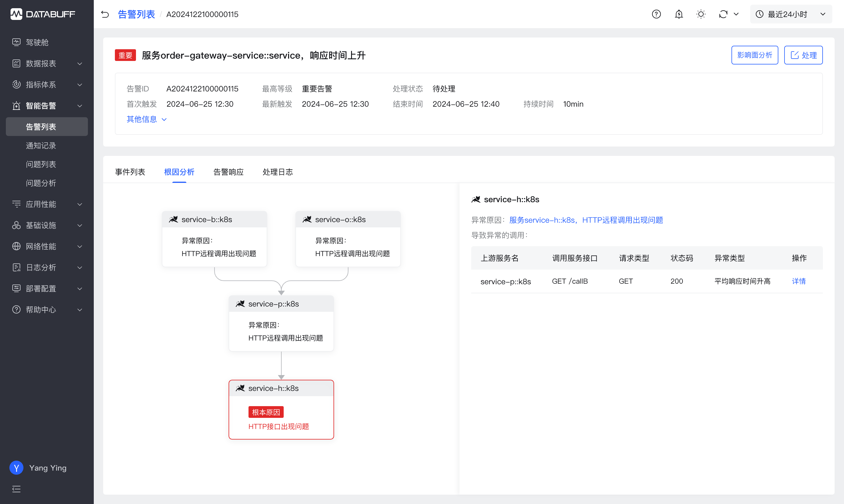Click the 重要 severity badge
Screen dimensions: 844x504
125,55
